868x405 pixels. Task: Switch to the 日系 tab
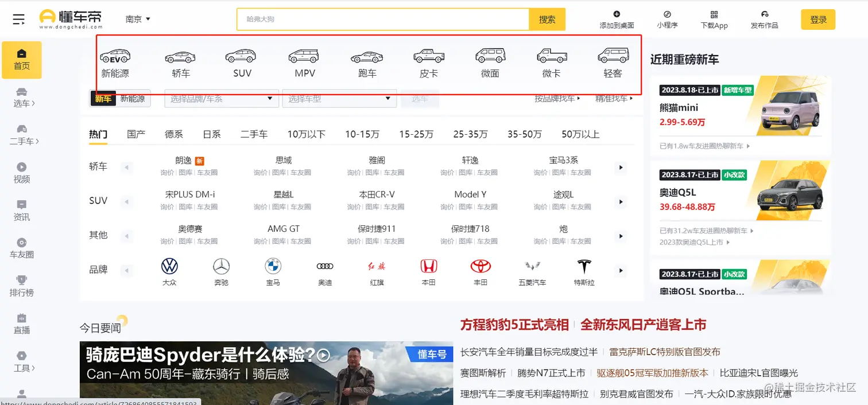[212, 134]
